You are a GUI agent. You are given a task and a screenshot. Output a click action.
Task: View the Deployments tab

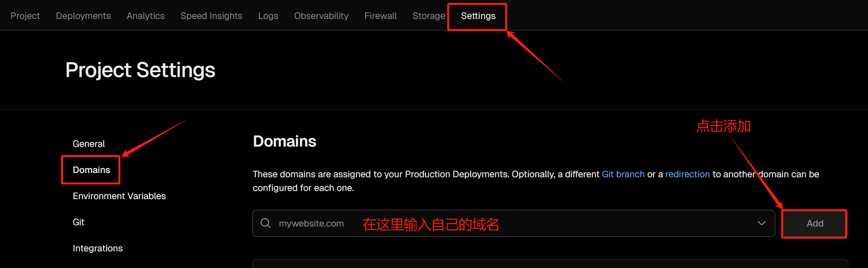[83, 16]
